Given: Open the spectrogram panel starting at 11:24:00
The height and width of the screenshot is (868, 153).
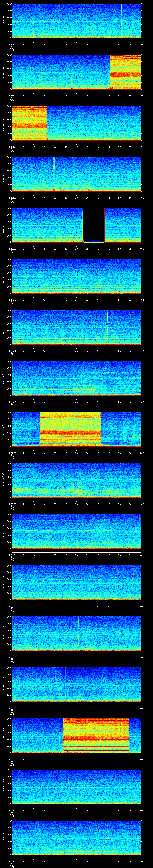Looking at the screenshot, I should coord(76,531).
